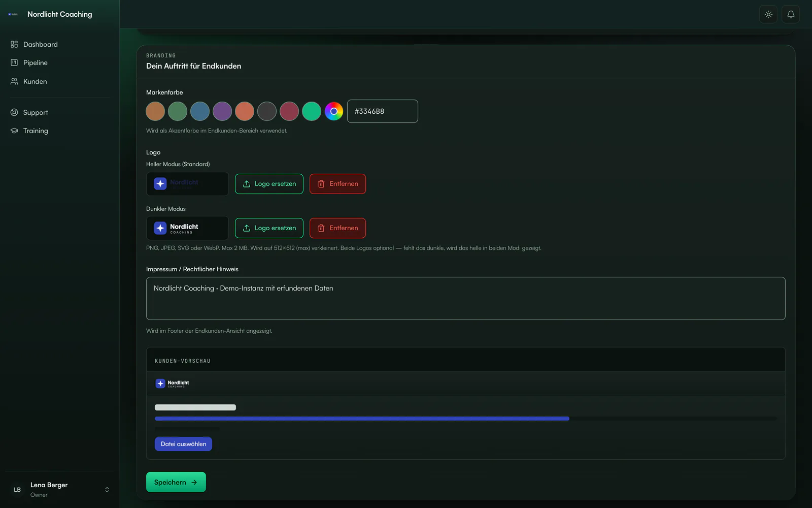Click Datei auswählen in preview
This screenshot has height=508, width=812.
pos(183,444)
